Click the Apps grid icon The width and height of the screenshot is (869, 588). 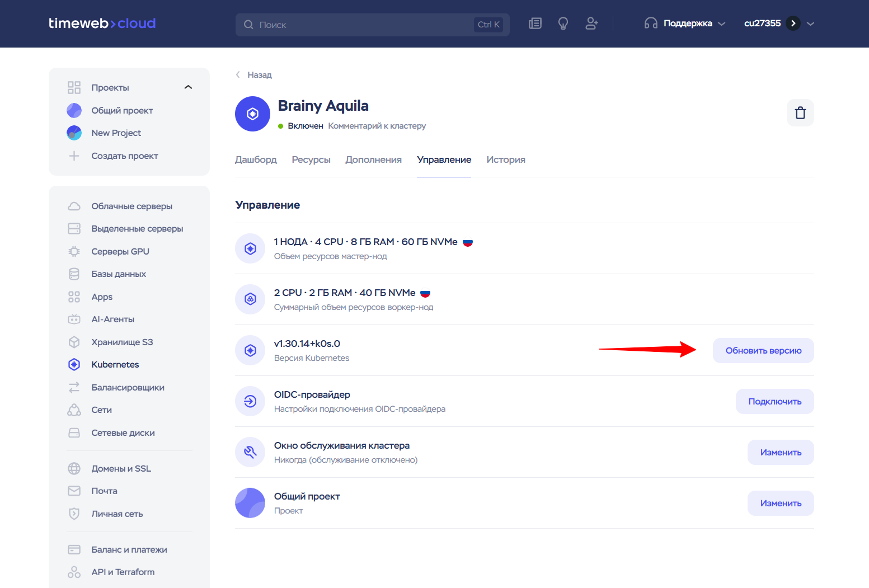pos(74,297)
